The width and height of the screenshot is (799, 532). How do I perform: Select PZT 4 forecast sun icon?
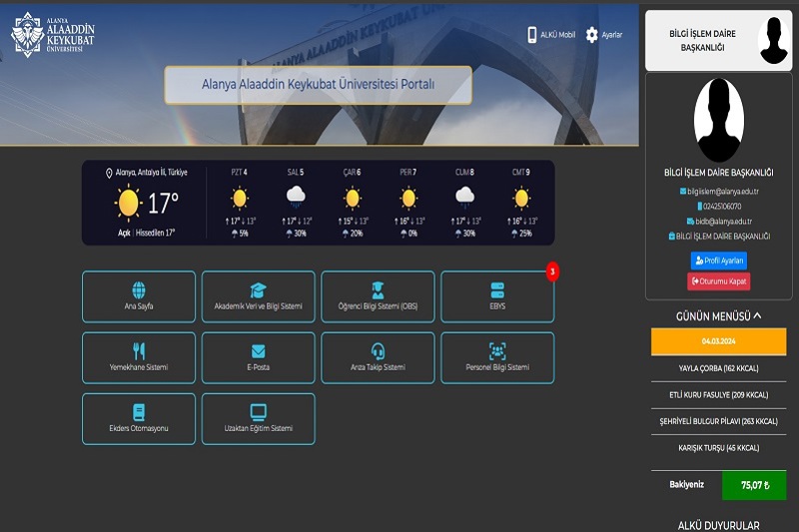click(x=240, y=198)
